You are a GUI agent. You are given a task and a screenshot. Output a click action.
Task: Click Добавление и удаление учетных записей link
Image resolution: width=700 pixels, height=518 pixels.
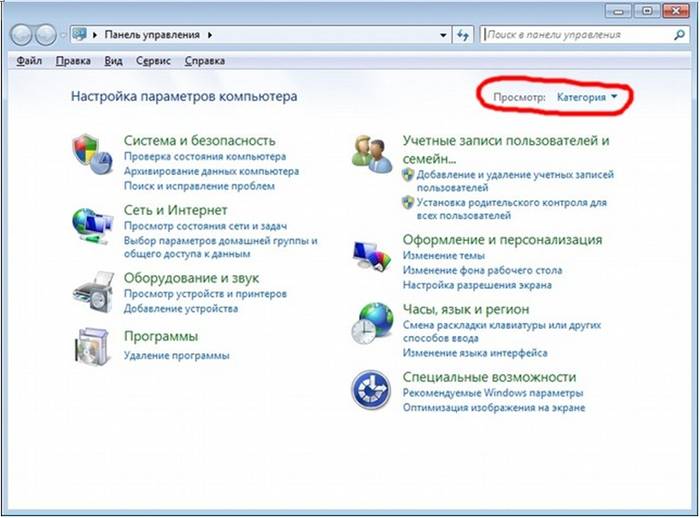pyautogui.click(x=515, y=181)
